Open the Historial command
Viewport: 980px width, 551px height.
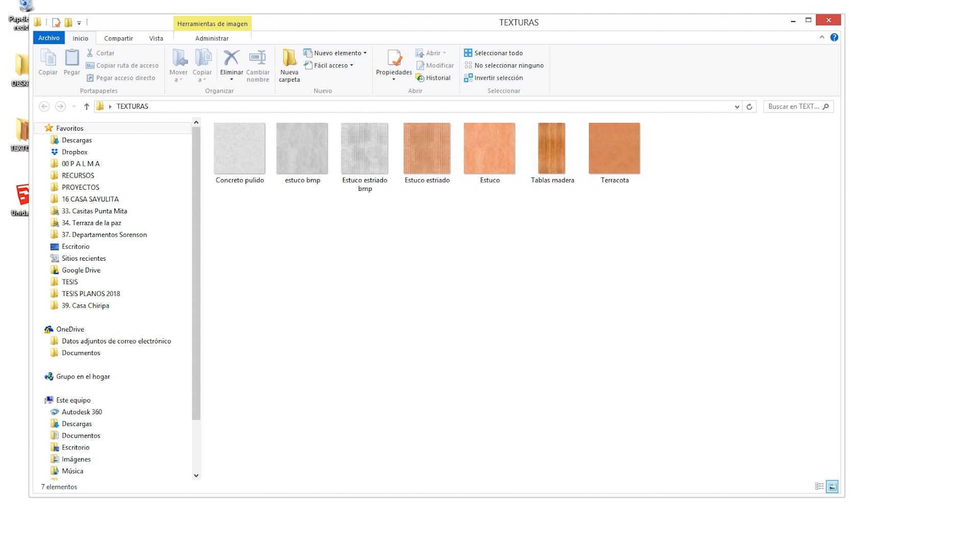(433, 78)
